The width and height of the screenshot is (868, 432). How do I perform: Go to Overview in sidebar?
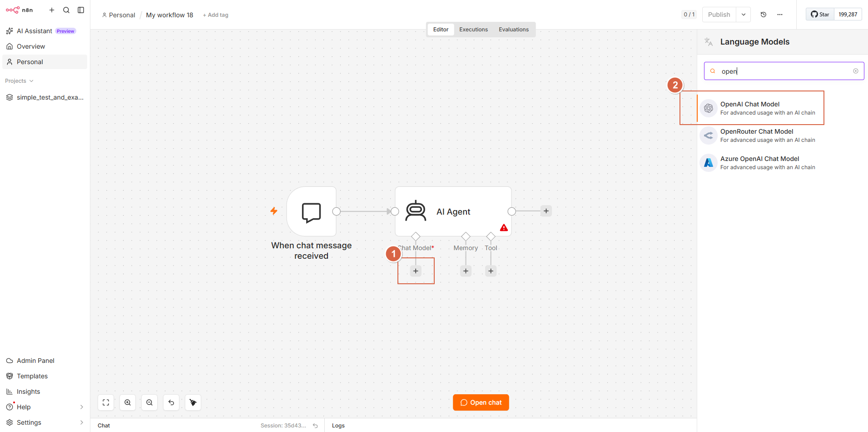pyautogui.click(x=45, y=46)
